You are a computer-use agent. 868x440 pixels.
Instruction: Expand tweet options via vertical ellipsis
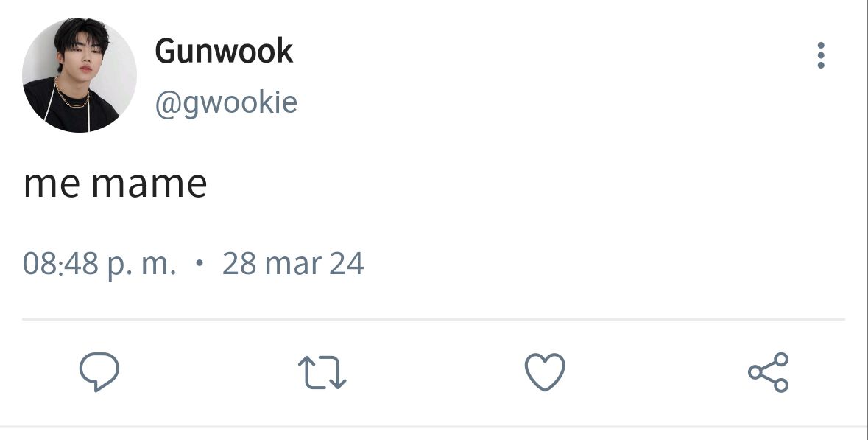tap(821, 55)
